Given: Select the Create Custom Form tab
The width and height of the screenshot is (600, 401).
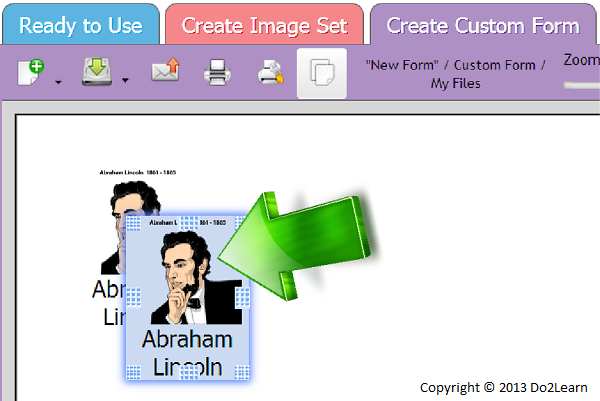Looking at the screenshot, I should click(x=482, y=25).
